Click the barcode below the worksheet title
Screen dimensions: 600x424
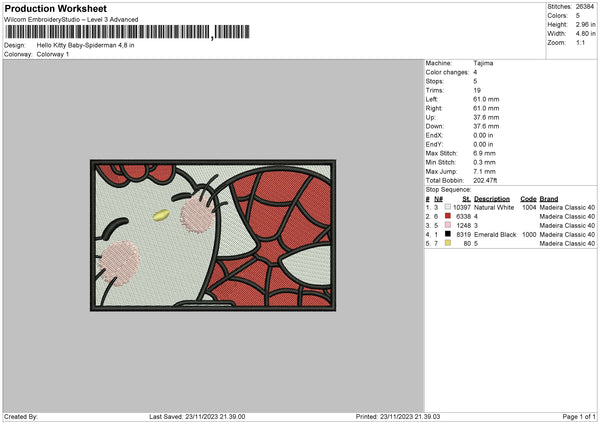[108, 33]
